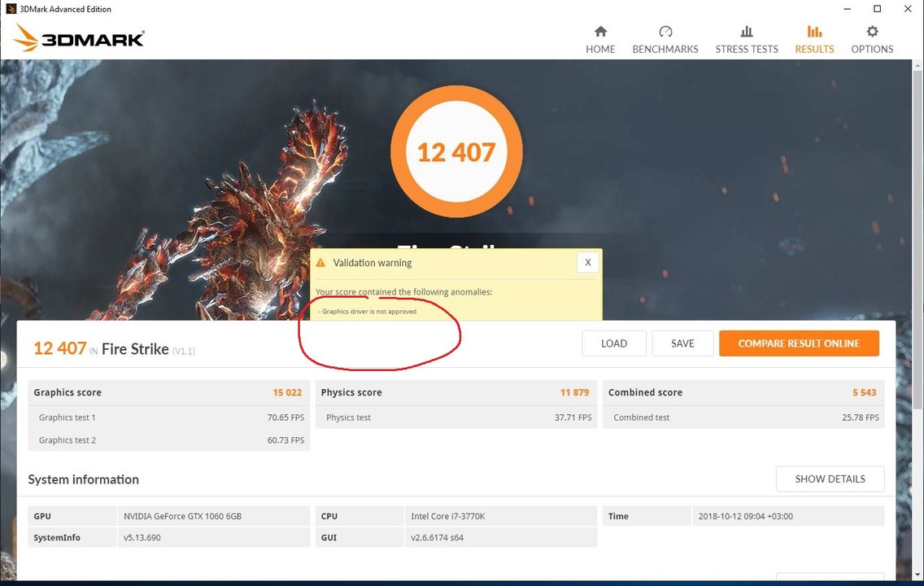This screenshot has width=924, height=586.
Task: Click the 12 407 score circle
Action: [456, 152]
